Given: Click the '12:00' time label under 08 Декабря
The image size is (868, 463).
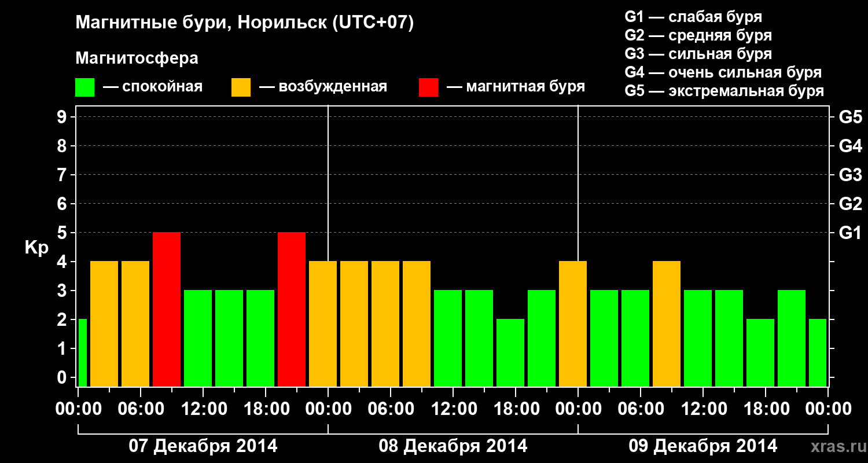Looking at the screenshot, I should 453,409.
